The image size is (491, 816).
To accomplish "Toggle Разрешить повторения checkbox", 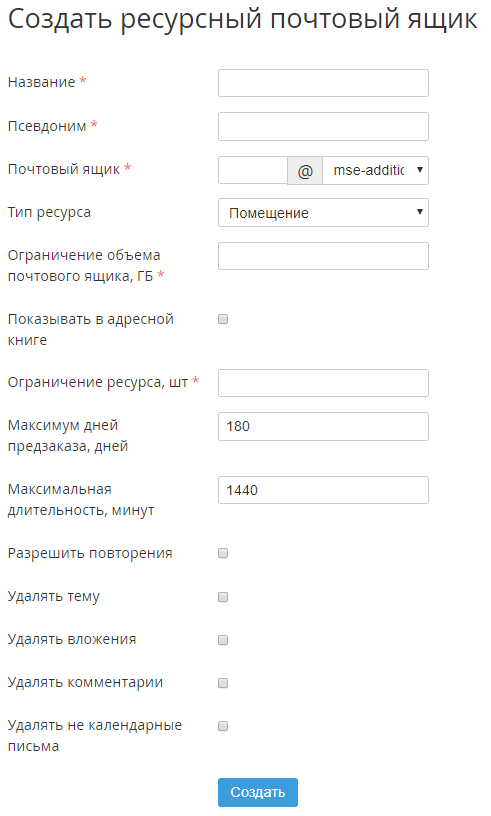I will 223,553.
